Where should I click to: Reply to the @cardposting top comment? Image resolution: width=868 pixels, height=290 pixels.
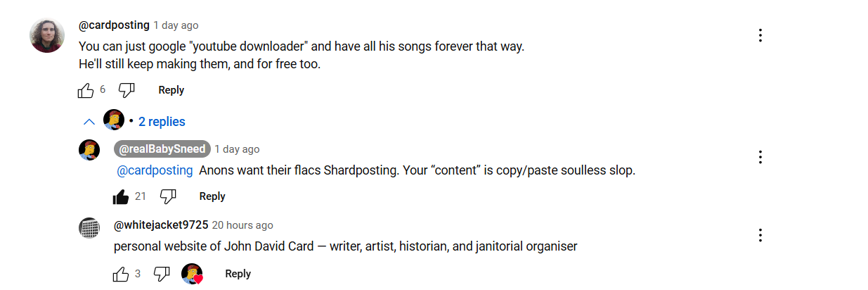[171, 90]
